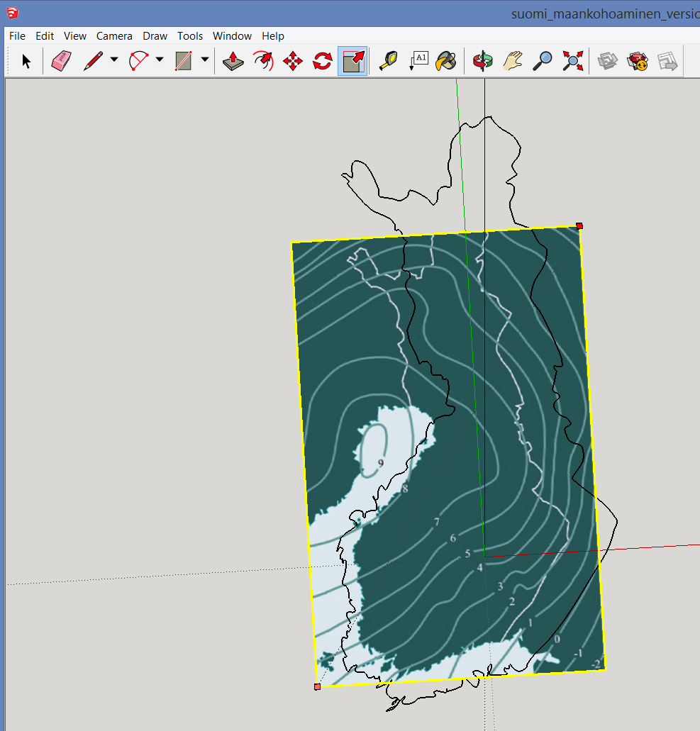700x731 pixels.
Task: Select the arrow Select tool
Action: (x=26, y=61)
